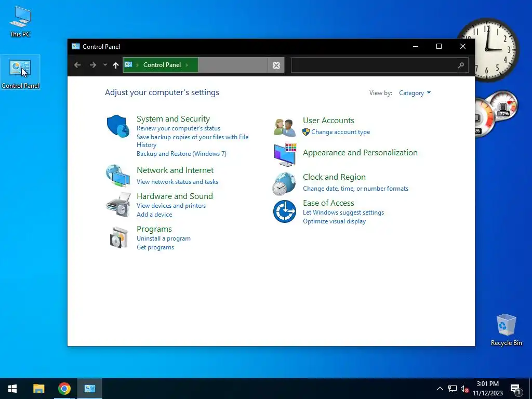Click the Forward arrow in Control Panel
The image size is (532, 399).
[92, 65]
